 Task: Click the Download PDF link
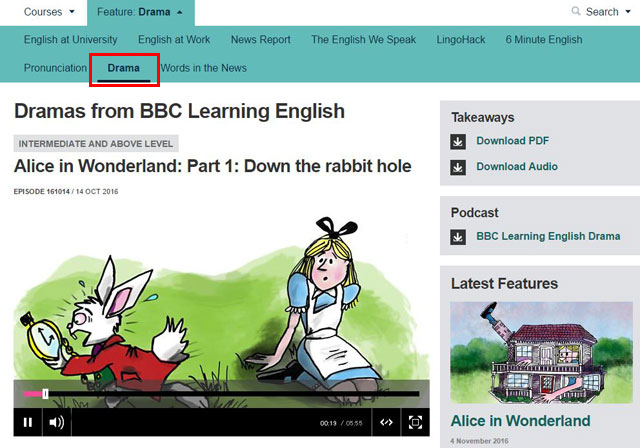point(513,141)
